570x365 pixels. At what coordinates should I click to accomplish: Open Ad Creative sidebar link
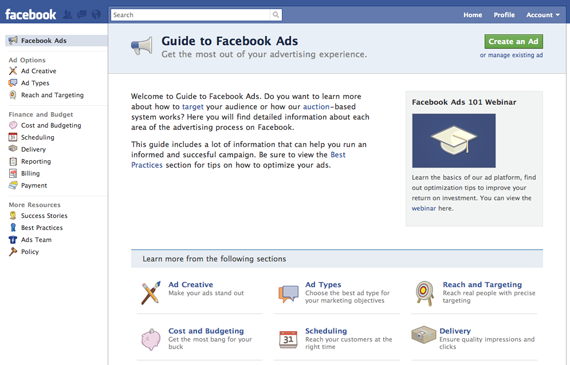click(x=39, y=71)
